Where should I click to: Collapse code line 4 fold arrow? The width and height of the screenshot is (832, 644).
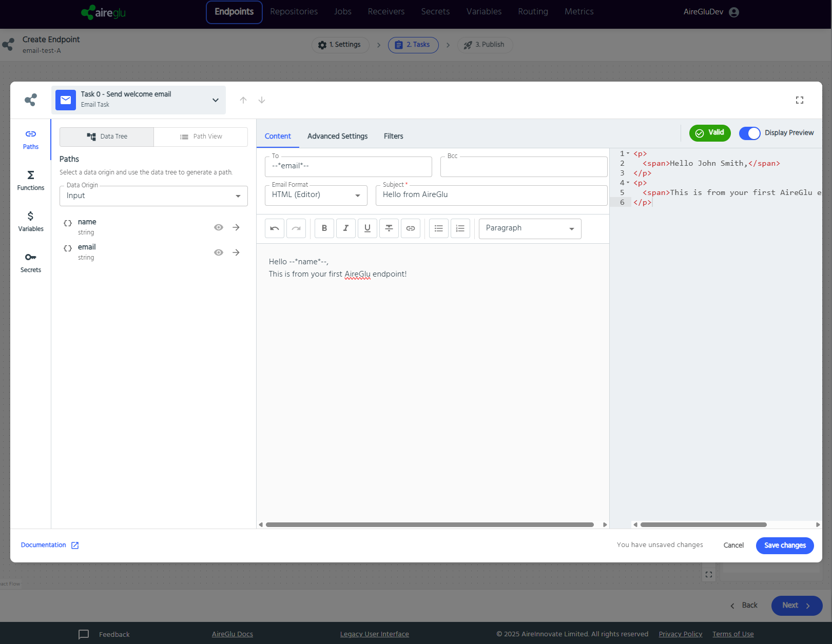[x=628, y=183]
